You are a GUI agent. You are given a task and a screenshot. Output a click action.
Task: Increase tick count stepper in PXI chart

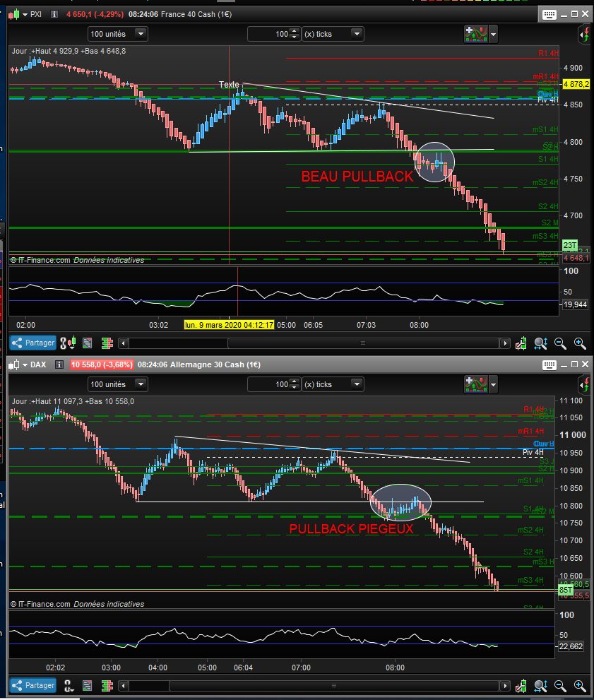[295, 31]
